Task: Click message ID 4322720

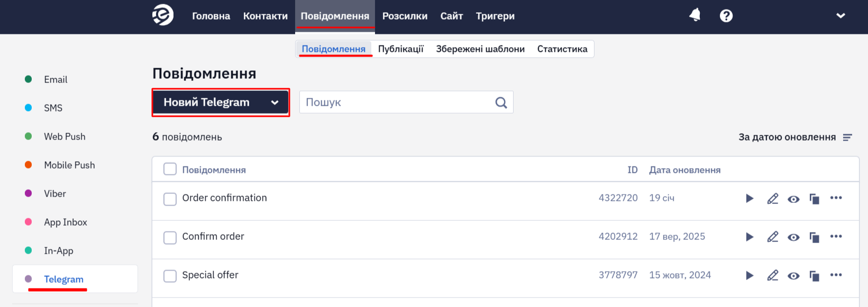Action: 618,198
